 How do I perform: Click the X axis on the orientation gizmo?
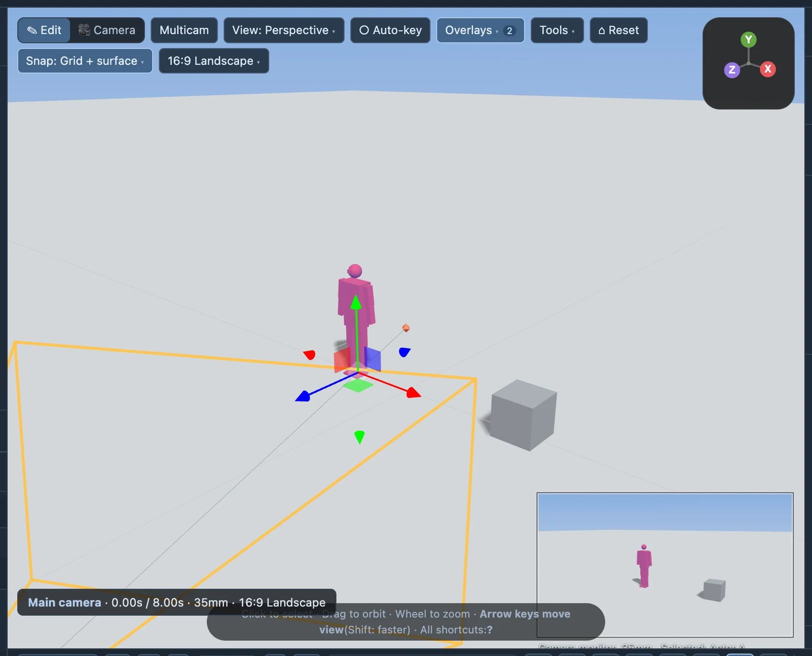(x=768, y=69)
